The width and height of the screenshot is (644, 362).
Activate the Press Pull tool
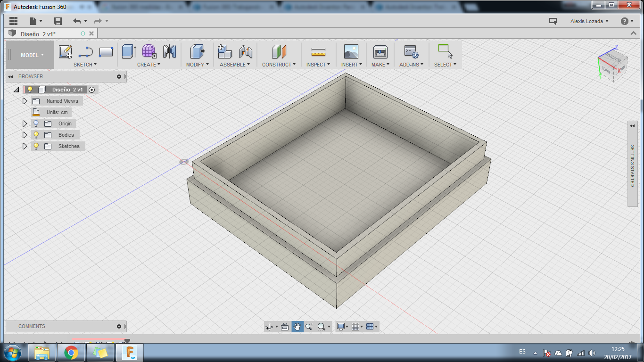[x=197, y=51]
